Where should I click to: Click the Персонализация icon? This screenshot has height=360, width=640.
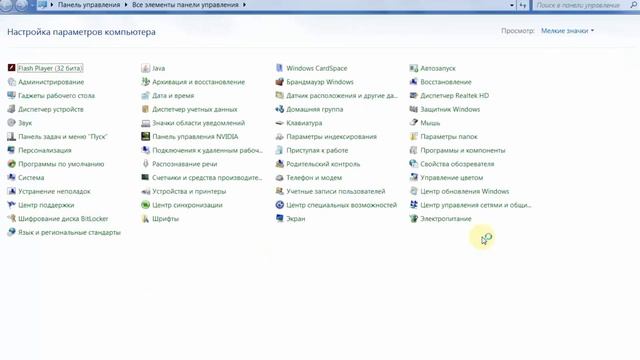pyautogui.click(x=11, y=150)
